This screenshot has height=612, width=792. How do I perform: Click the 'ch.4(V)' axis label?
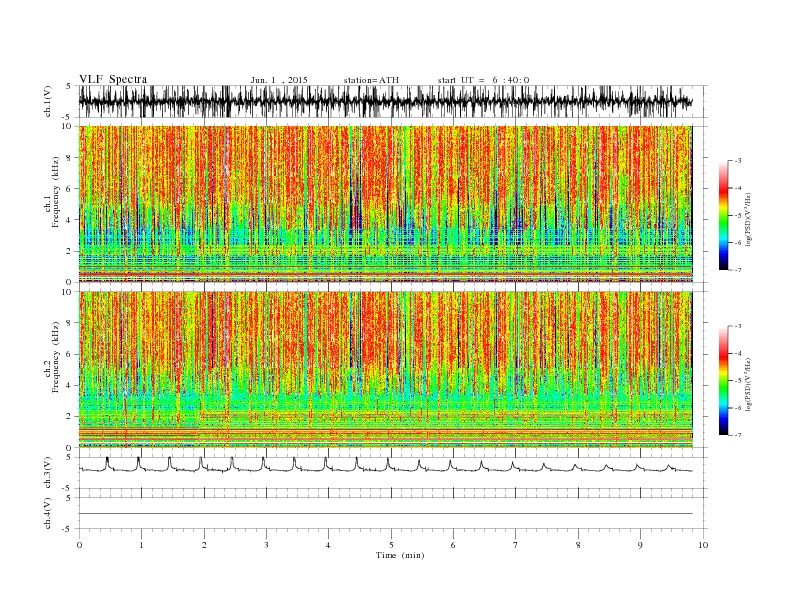pyautogui.click(x=48, y=513)
